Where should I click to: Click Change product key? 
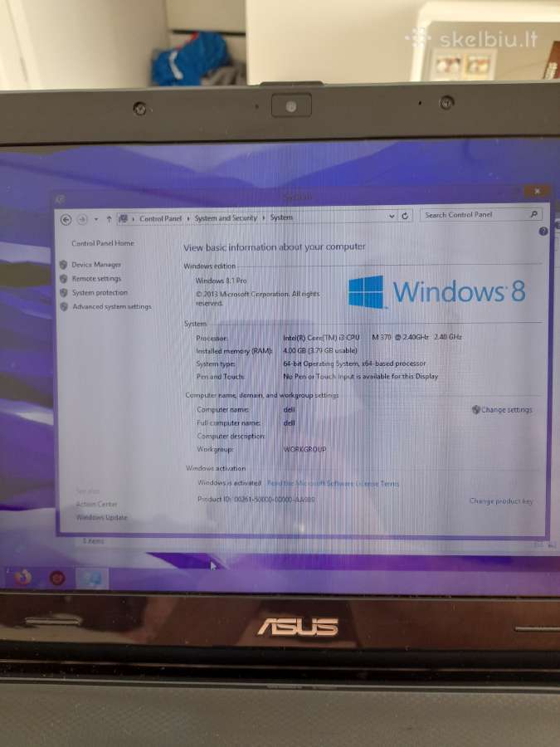point(501,501)
